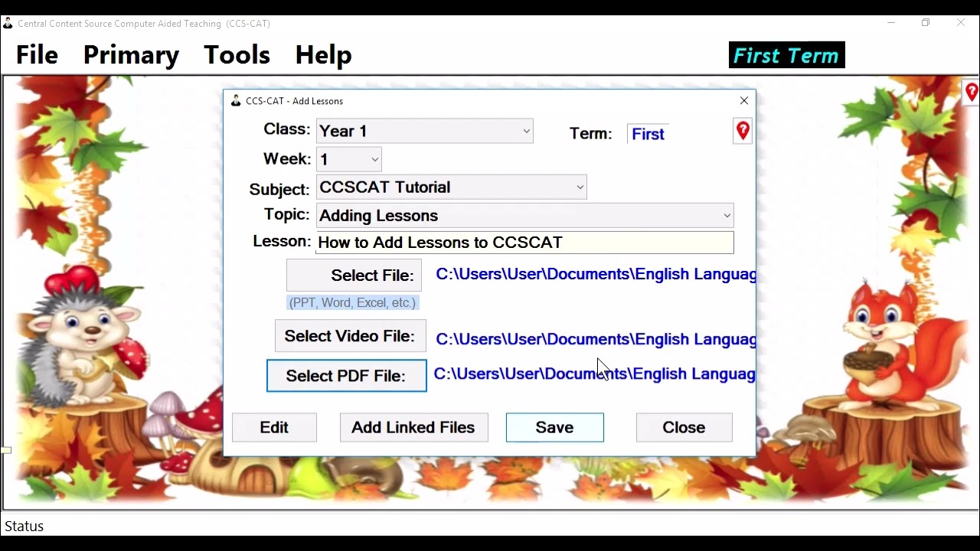Click the file path beside Select PDF File
The height and width of the screenshot is (551, 980).
[x=594, y=373]
